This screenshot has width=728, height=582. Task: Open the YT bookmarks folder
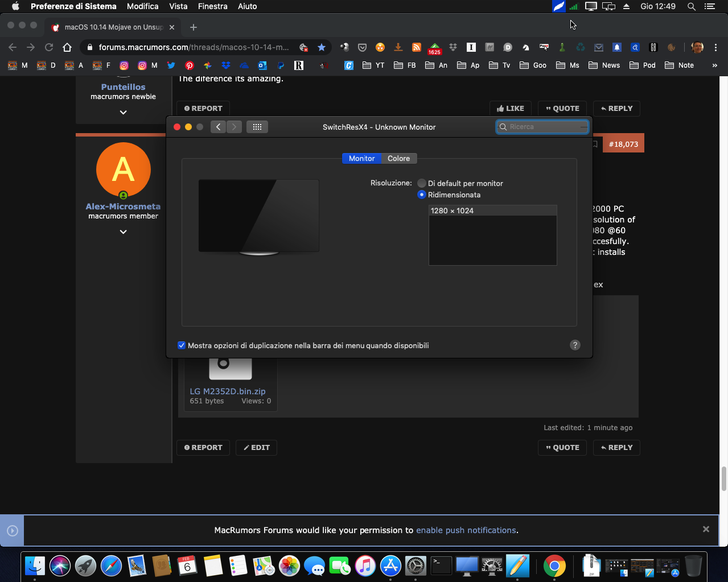(373, 65)
